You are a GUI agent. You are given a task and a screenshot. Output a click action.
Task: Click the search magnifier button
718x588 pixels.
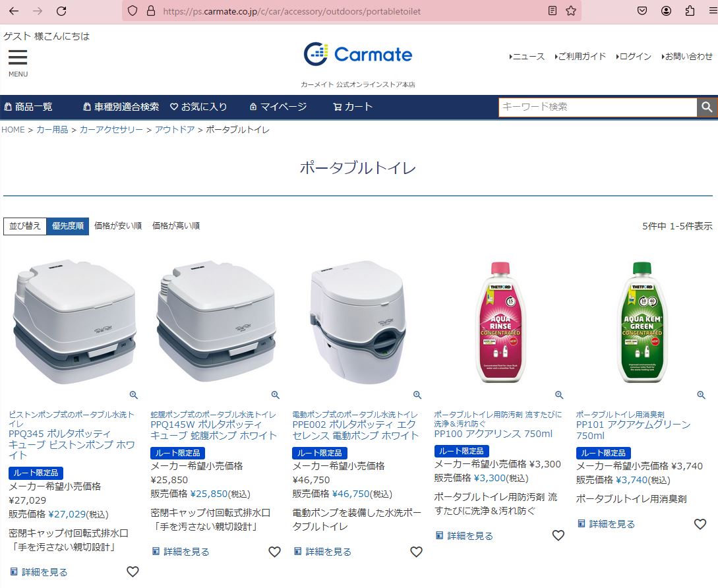click(x=707, y=107)
